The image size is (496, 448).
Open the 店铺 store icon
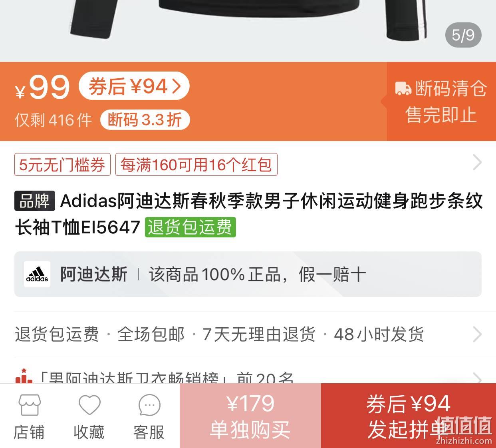point(30,405)
